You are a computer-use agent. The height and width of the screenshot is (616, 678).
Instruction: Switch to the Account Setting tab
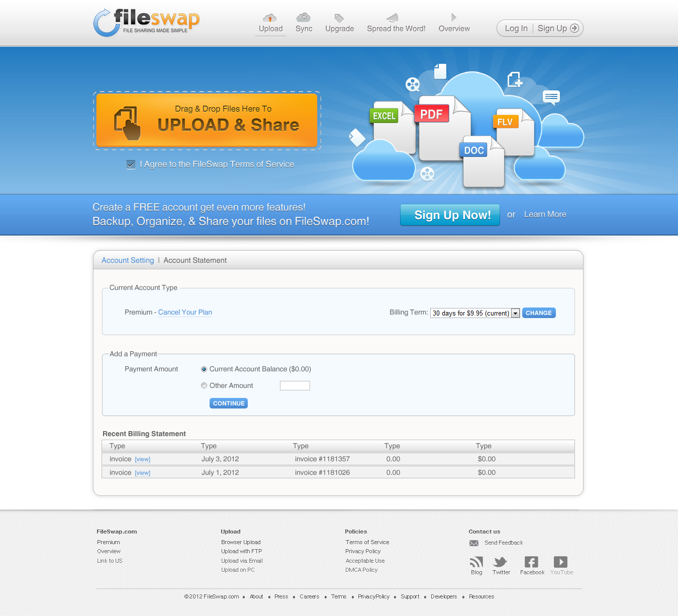128,260
